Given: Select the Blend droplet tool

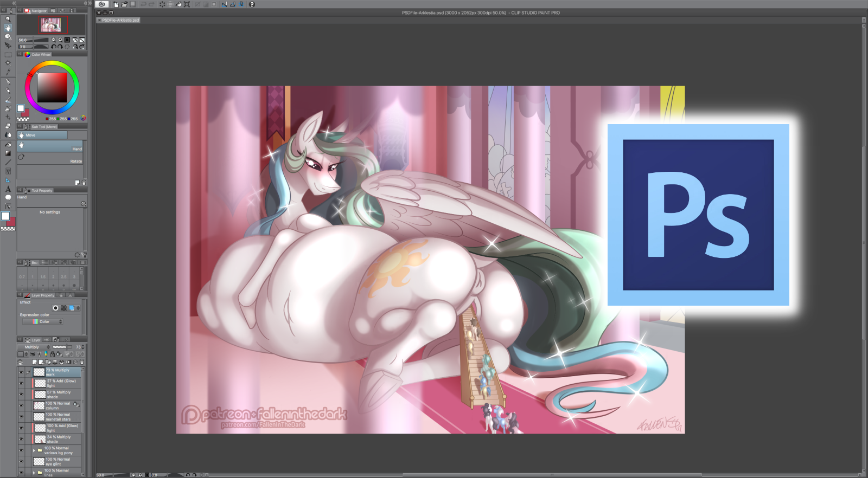Looking at the screenshot, I should point(8,135).
